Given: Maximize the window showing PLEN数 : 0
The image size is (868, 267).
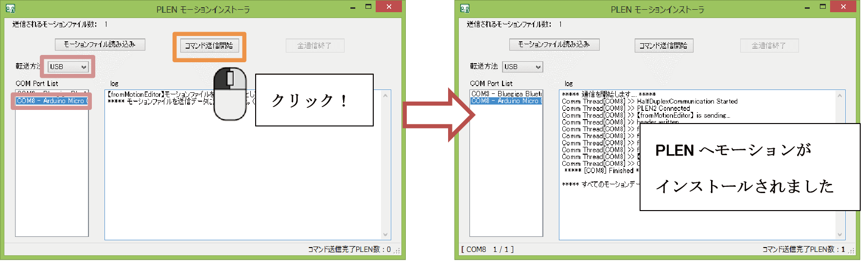Looking at the screenshot, I should coord(368,7).
